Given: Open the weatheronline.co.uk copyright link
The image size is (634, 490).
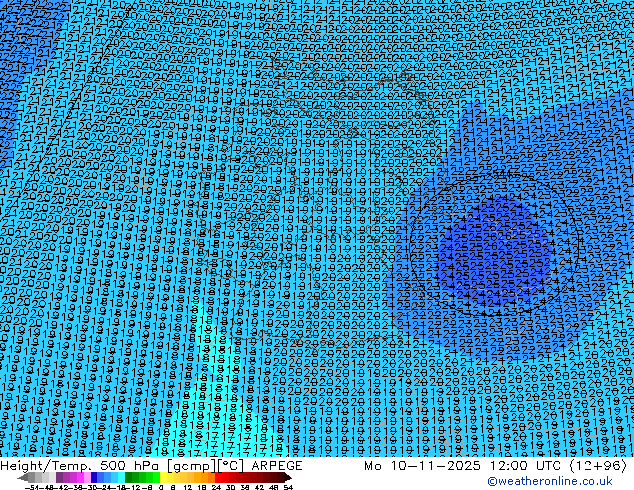Looking at the screenshot, I should pos(550,481).
